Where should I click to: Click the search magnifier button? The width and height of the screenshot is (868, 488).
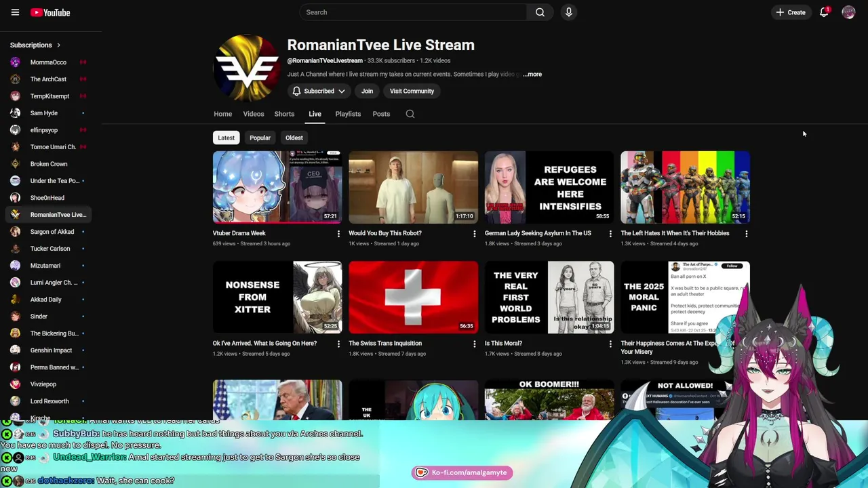[x=540, y=12]
